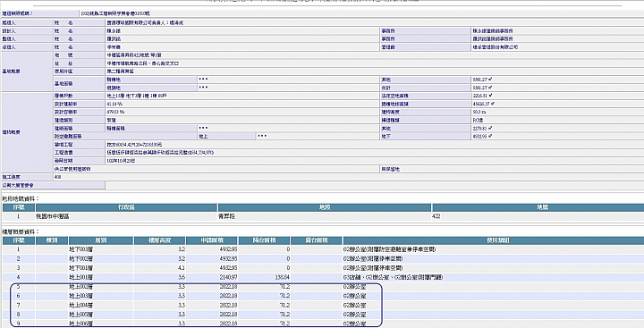Click the building height value 50.3 m
The width and height of the screenshot is (644, 328).
[479, 112]
